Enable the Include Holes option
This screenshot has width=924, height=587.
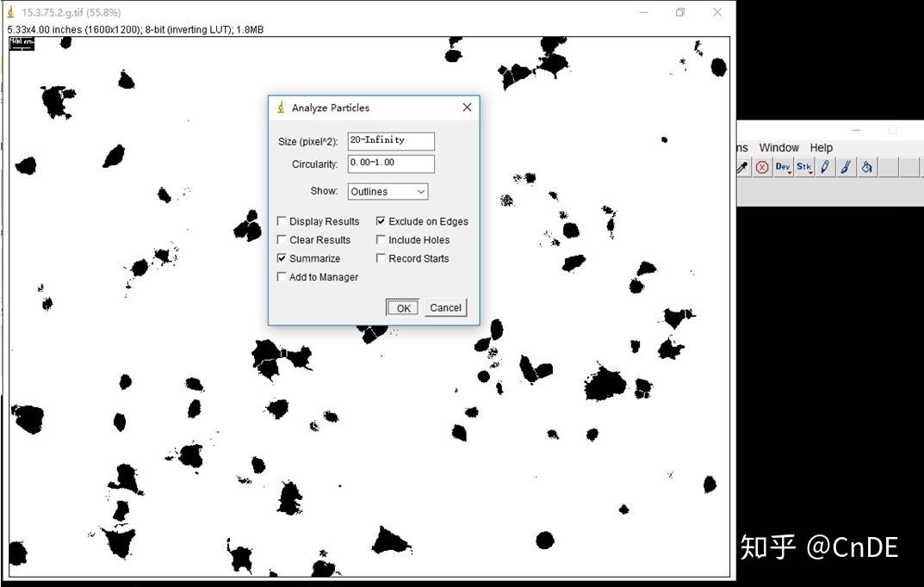(x=381, y=239)
